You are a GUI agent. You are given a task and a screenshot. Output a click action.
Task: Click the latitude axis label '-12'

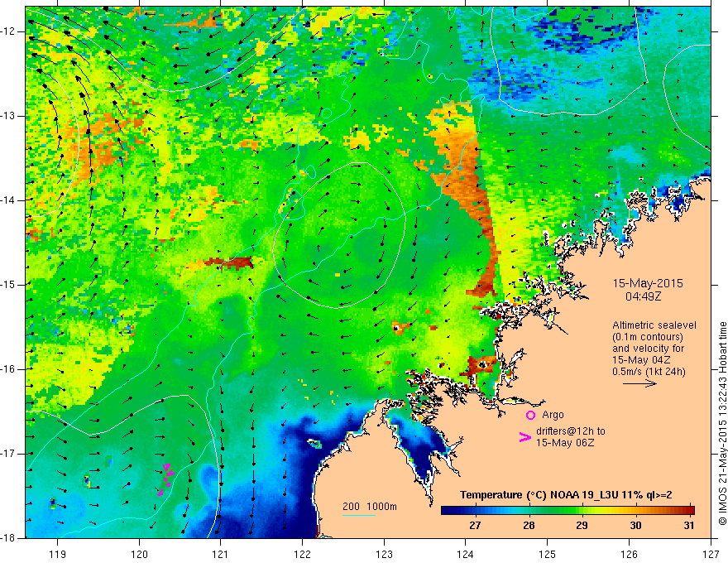(x=8, y=31)
